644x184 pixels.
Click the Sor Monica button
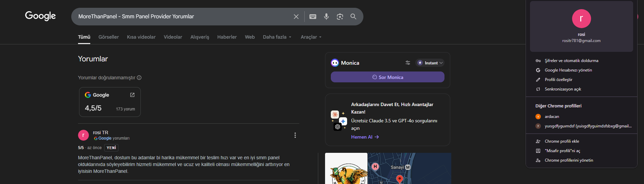coord(387,77)
